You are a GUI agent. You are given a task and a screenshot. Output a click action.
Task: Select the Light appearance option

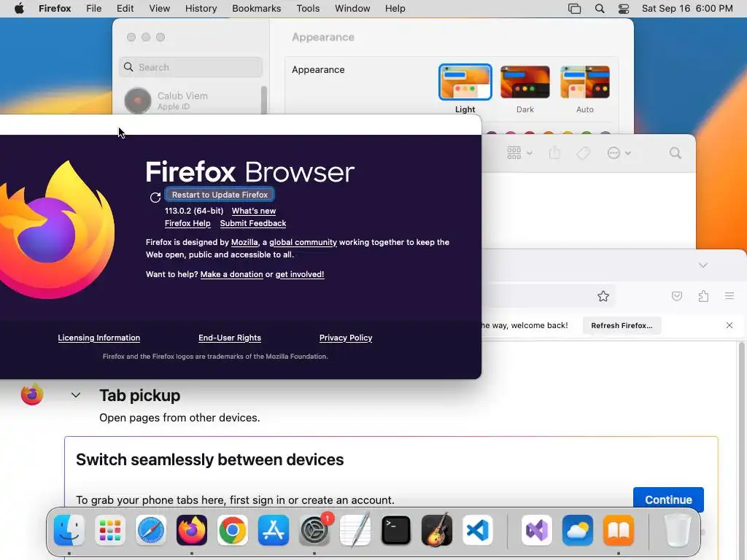pyautogui.click(x=465, y=82)
